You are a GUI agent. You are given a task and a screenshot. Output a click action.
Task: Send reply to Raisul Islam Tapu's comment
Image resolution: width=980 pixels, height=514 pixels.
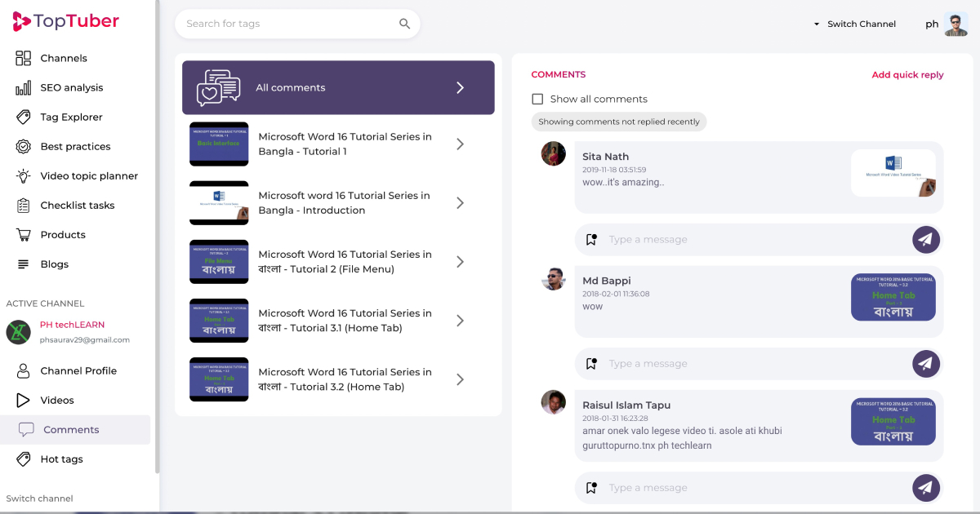click(x=926, y=487)
